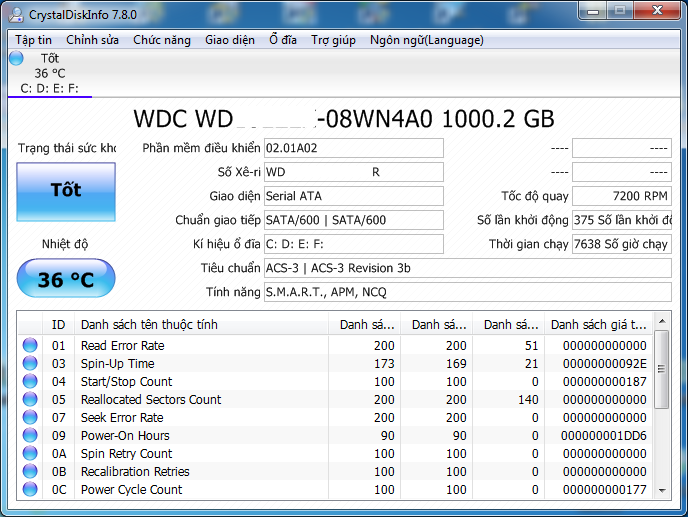Open the Tập tin menu
The width and height of the screenshot is (688, 517).
(33, 40)
